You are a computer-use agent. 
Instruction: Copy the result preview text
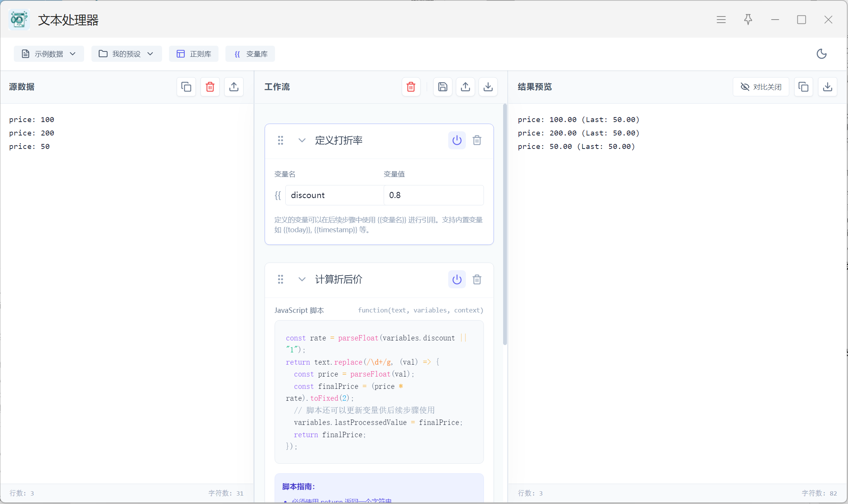point(803,87)
